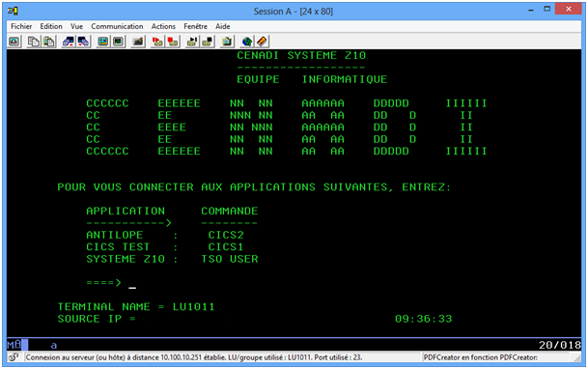Viewport: 588px width, 369px height.
Task: Click the Help index icon
Action: 262,42
